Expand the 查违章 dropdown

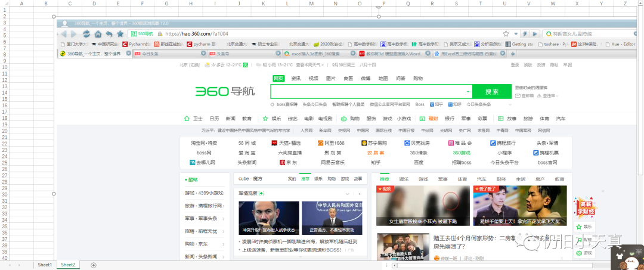557,95
